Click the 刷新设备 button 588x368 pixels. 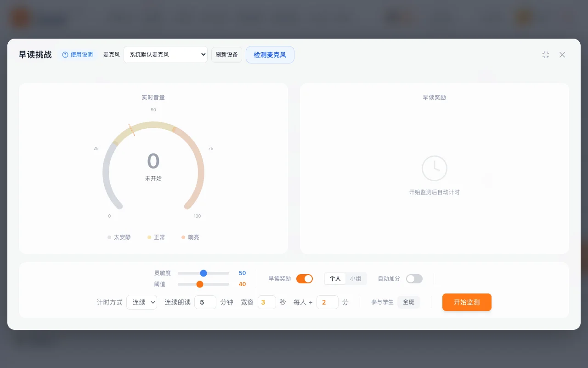[x=226, y=55]
